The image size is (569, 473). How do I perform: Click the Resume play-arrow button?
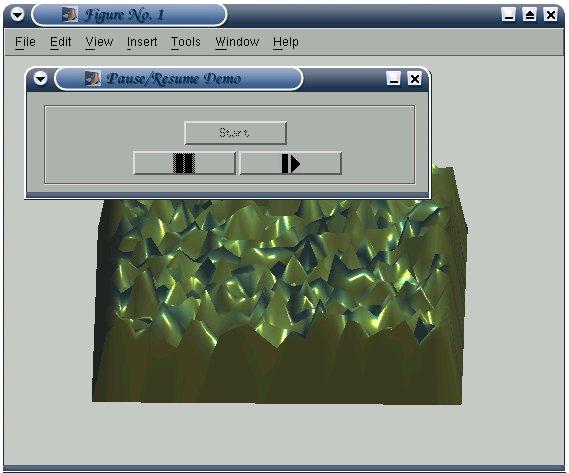click(291, 163)
